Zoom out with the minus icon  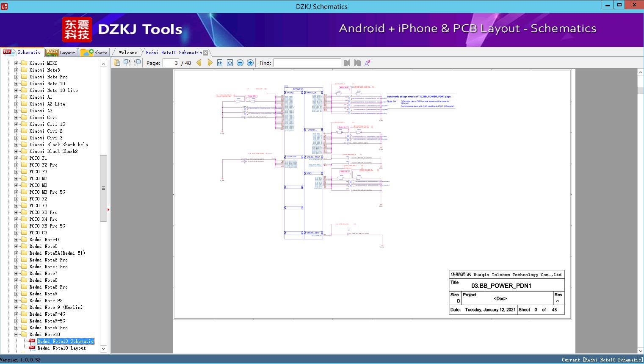[x=240, y=63]
